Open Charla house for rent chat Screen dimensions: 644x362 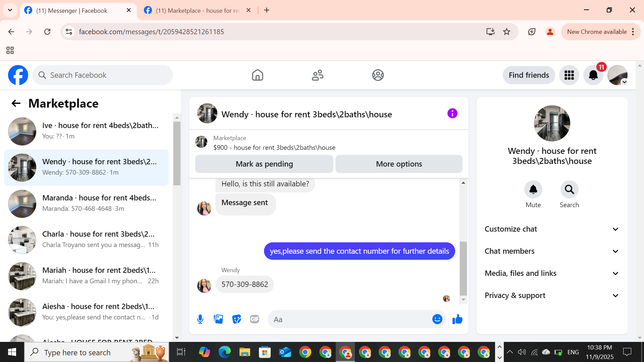pyautogui.click(x=86, y=240)
